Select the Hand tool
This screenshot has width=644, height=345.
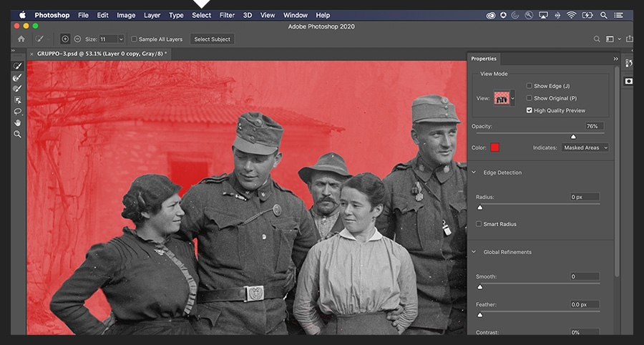click(18, 122)
